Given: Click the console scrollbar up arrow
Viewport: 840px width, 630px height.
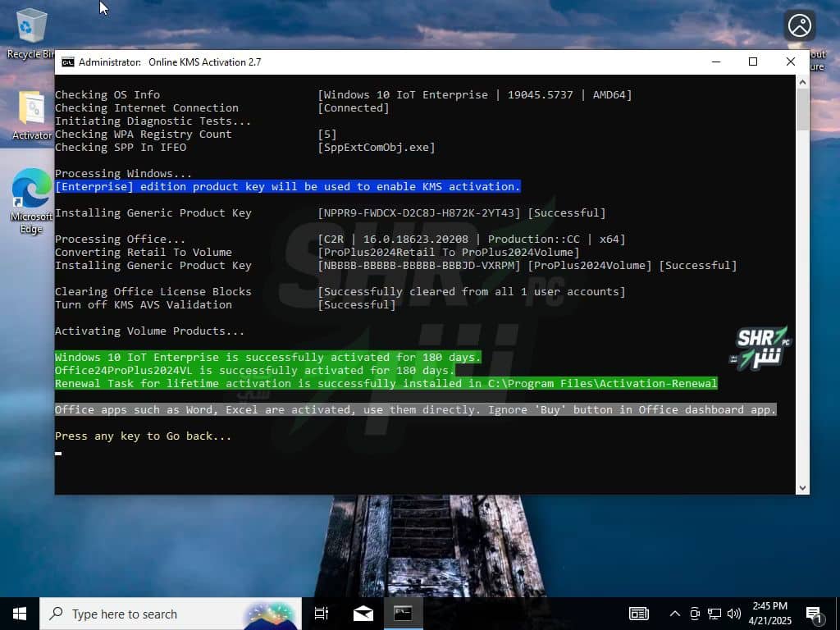Looking at the screenshot, I should [x=802, y=82].
